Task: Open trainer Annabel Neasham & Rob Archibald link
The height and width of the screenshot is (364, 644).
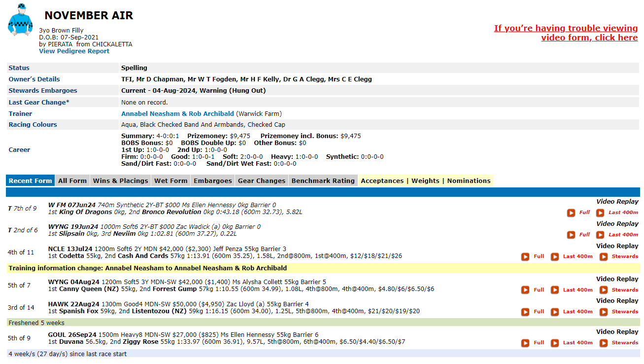Action: click(x=177, y=114)
